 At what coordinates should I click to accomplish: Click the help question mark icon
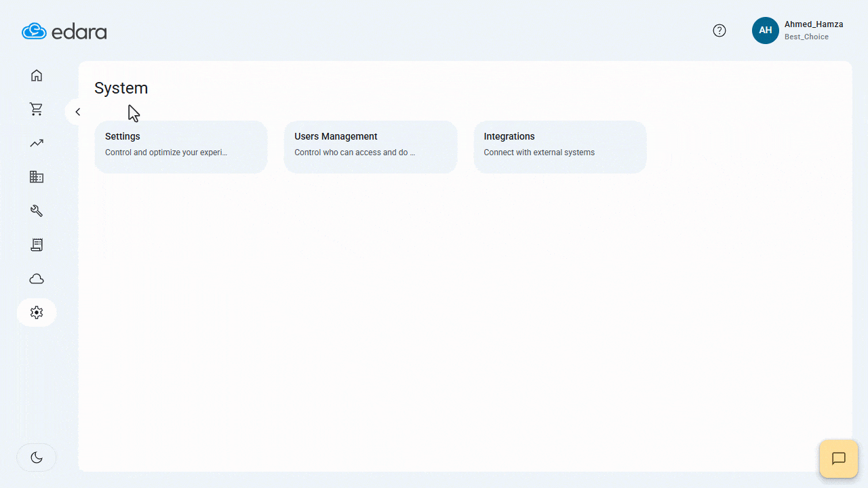(719, 30)
